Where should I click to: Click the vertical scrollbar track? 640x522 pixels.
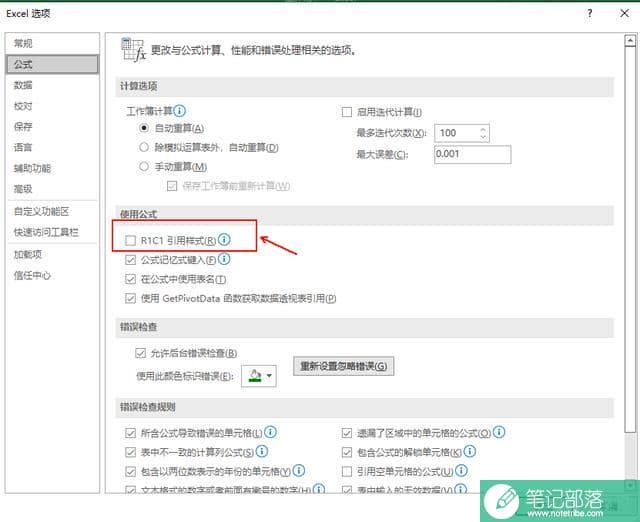click(630, 455)
